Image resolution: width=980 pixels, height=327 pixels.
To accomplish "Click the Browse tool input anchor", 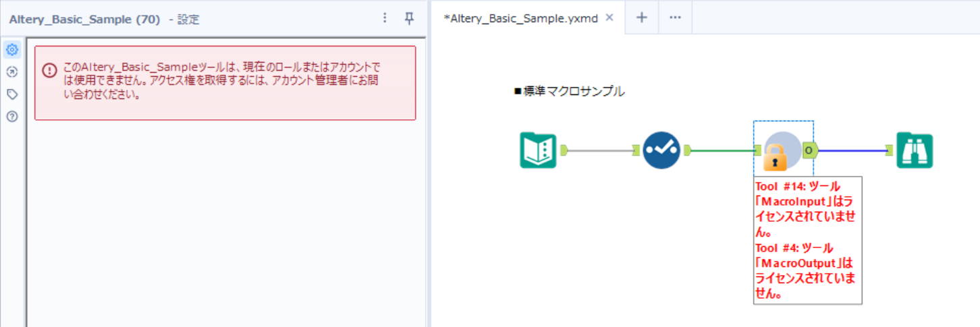I will coord(890,150).
